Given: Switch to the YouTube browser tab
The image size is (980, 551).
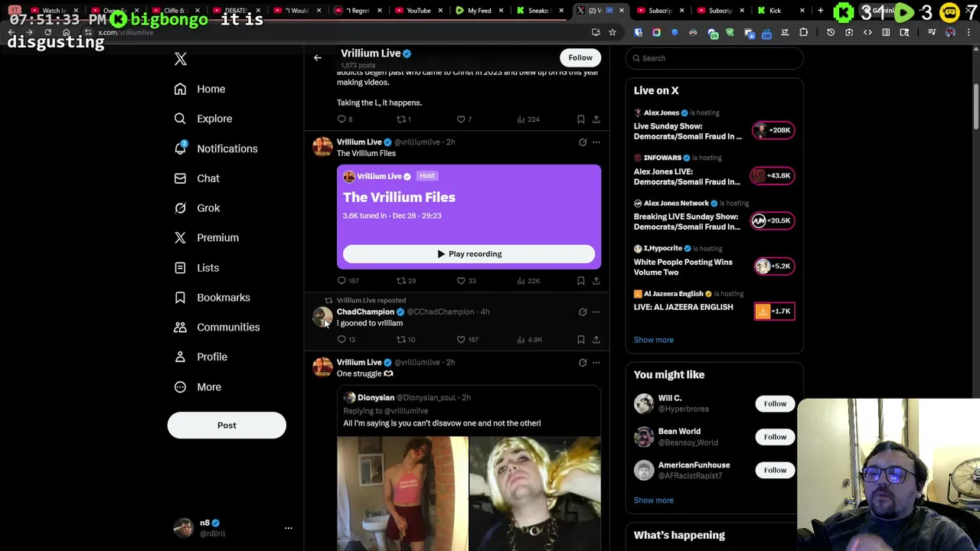Looking at the screenshot, I should tap(418, 11).
